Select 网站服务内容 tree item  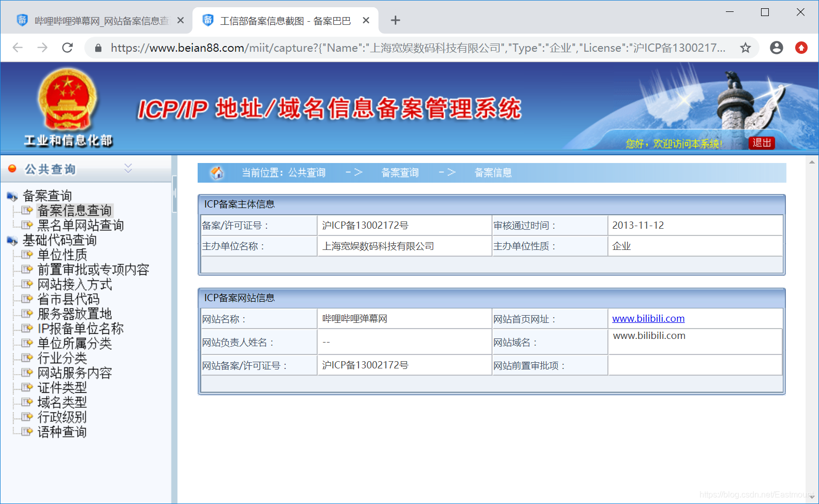75,373
